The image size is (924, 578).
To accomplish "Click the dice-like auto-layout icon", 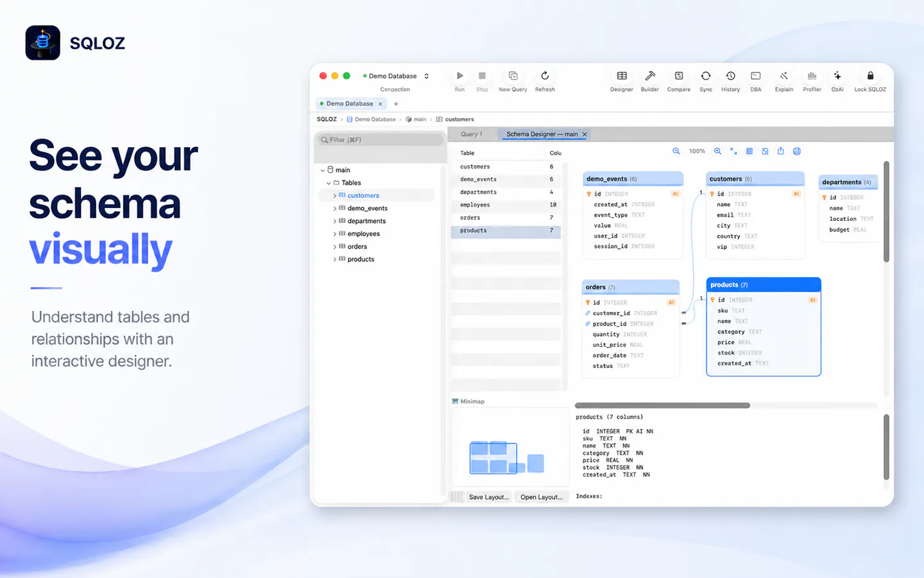I will point(765,152).
